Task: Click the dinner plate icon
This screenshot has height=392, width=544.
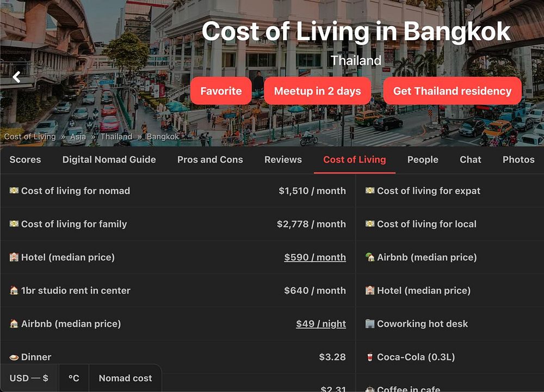Action: [x=14, y=357]
